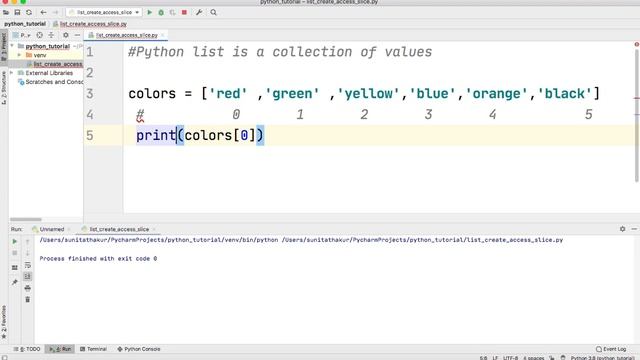Open Run tool window tab at bottom
The image size is (640, 360).
coord(60,349)
